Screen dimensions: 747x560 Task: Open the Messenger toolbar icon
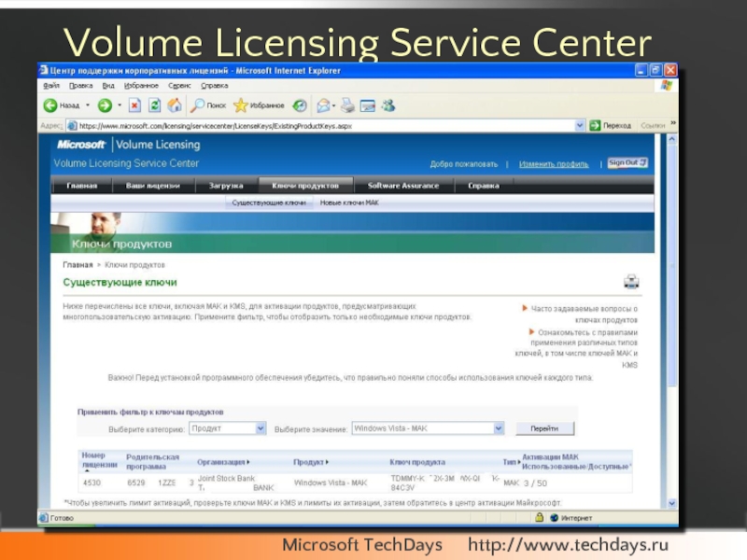[x=388, y=105]
